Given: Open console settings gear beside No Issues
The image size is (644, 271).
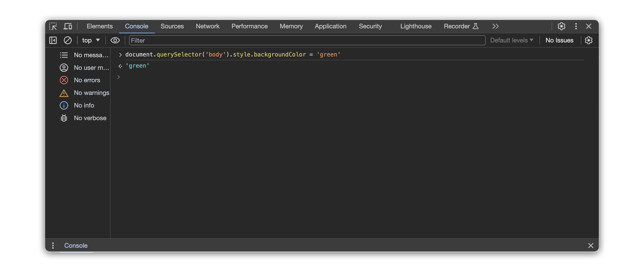Looking at the screenshot, I should coord(589,40).
